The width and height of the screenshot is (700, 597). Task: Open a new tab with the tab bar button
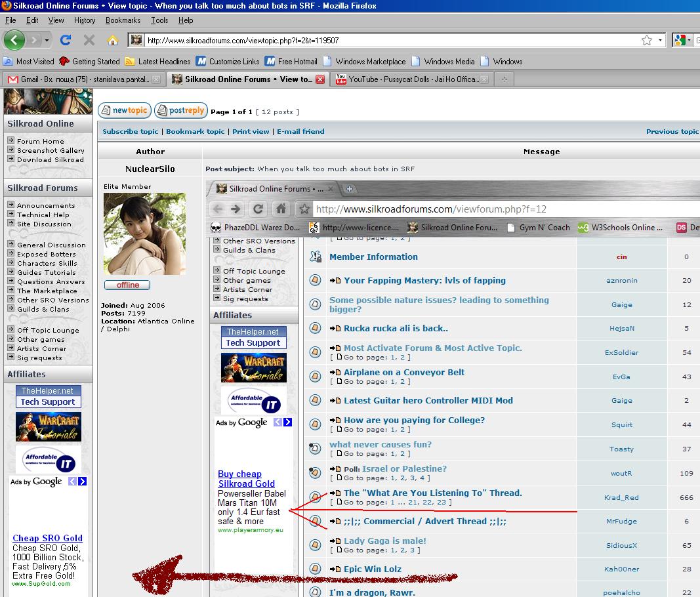504,79
